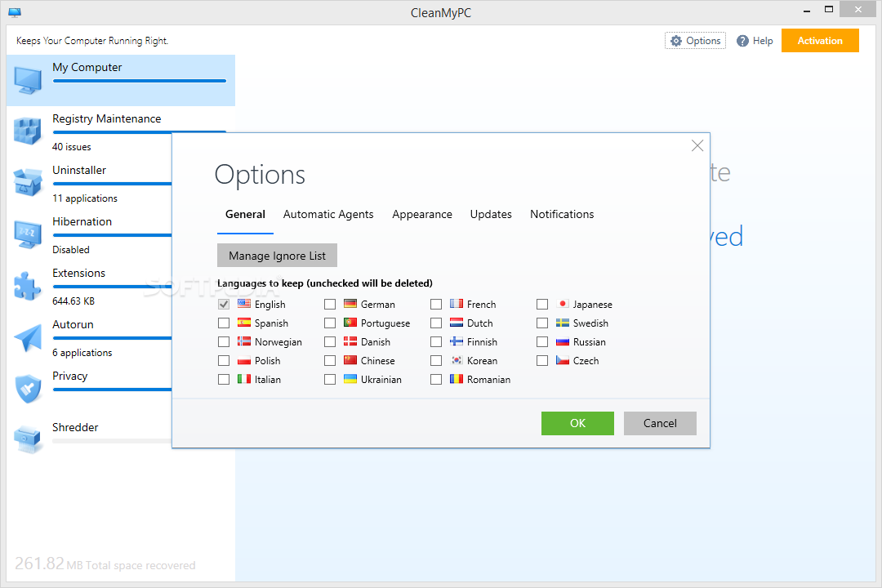Open the Shredder icon
The image size is (882, 588).
click(28, 439)
